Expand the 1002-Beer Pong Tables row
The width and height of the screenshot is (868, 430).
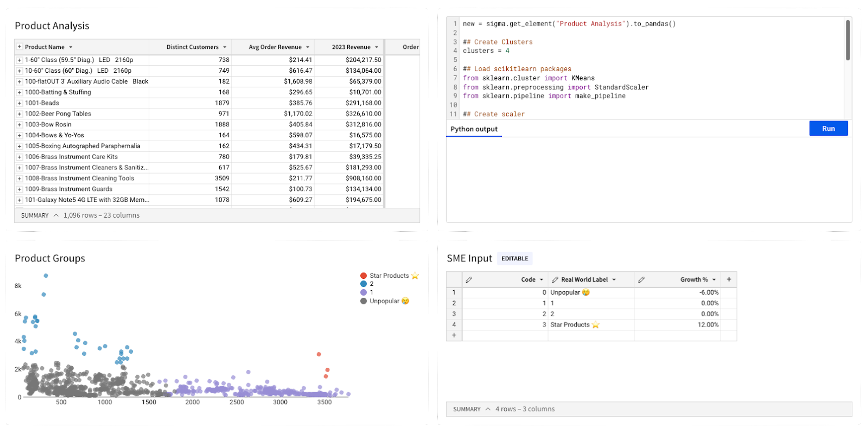19,114
